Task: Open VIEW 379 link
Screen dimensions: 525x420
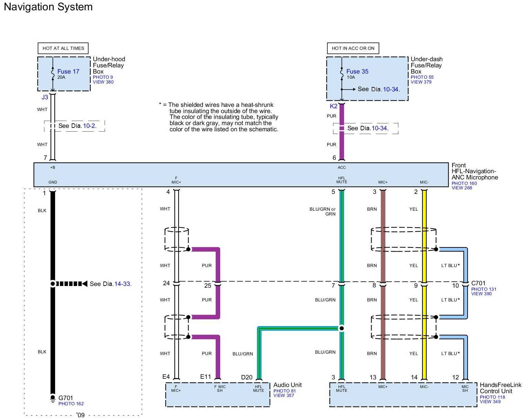Action: 421,82
